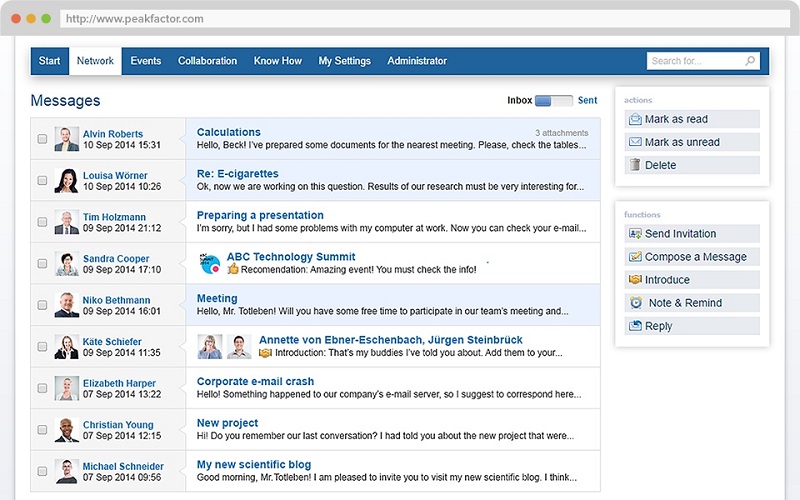
Task: Check the Christian Young message checkbox
Action: [42, 430]
